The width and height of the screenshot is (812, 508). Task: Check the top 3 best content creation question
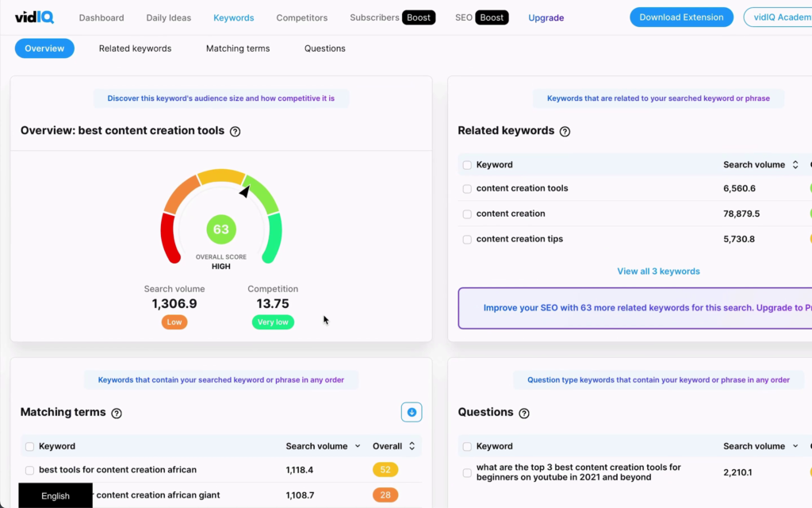coord(466,472)
